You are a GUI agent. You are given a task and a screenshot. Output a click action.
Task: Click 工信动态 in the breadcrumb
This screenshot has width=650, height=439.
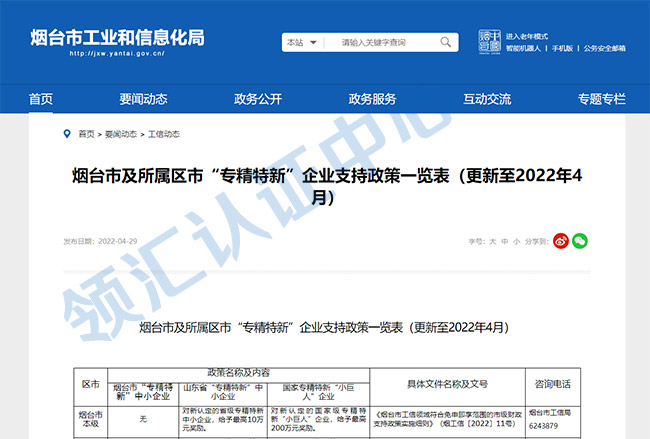tap(164, 134)
